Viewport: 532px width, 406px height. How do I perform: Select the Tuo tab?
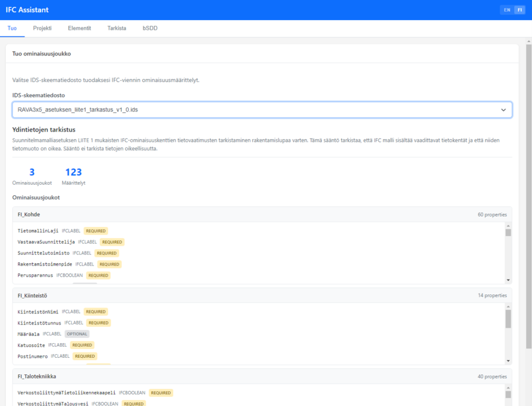pos(12,29)
